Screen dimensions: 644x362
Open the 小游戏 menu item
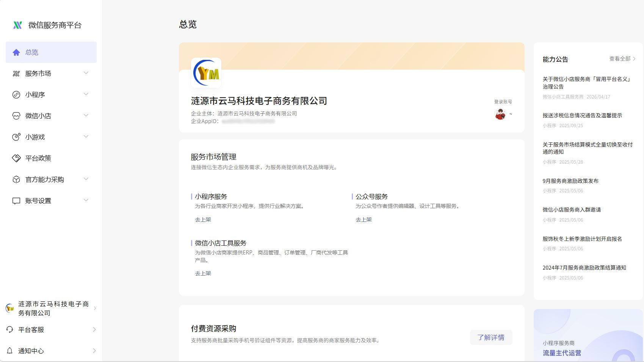[x=51, y=137]
